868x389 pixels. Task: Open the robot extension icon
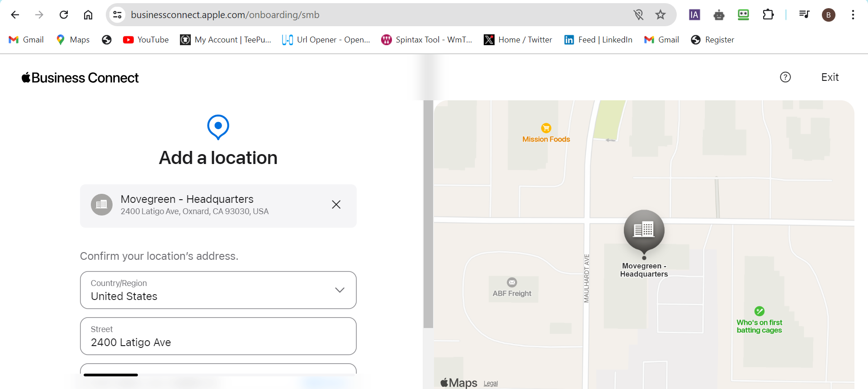pos(719,15)
